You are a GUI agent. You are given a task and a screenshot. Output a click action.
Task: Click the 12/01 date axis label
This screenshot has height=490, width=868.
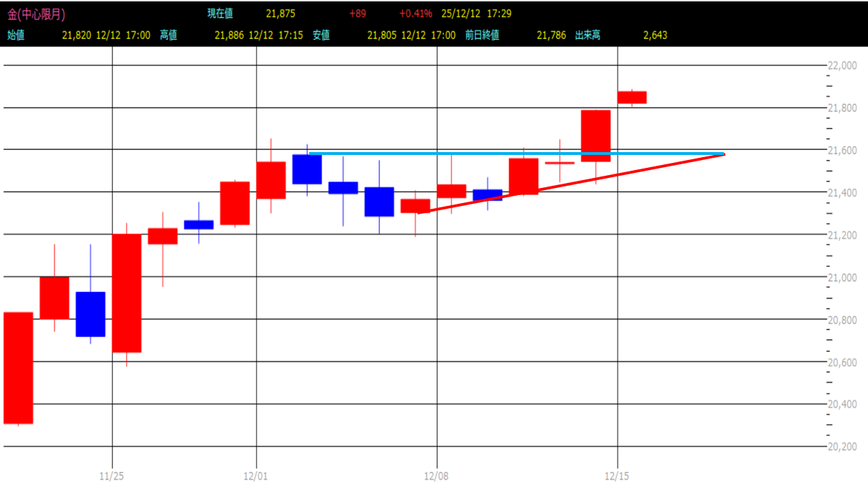[256, 475]
